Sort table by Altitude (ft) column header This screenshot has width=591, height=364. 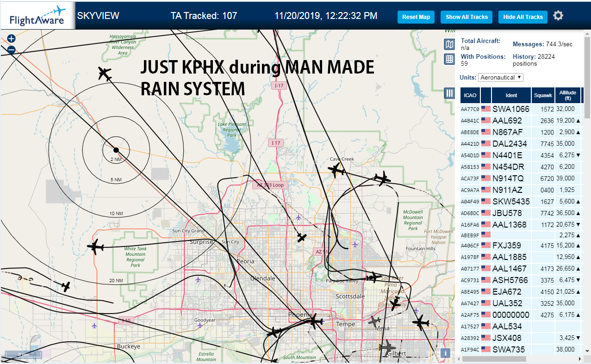tap(568, 95)
